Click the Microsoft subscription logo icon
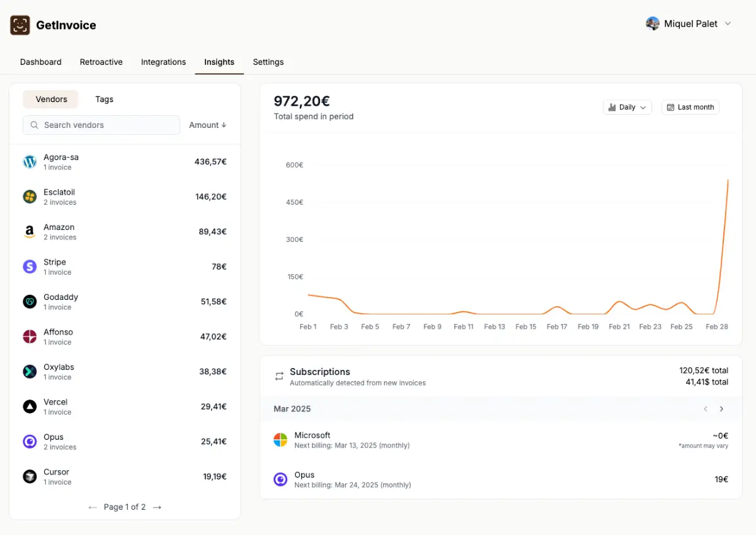This screenshot has height=535, width=756. pyautogui.click(x=280, y=440)
